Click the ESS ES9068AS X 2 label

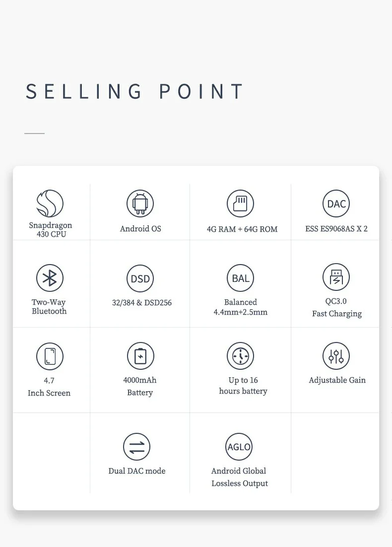[336, 229]
